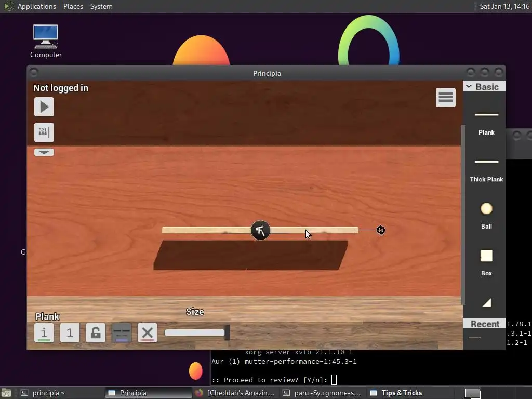
Task: Open the System menu
Action: coord(101,6)
